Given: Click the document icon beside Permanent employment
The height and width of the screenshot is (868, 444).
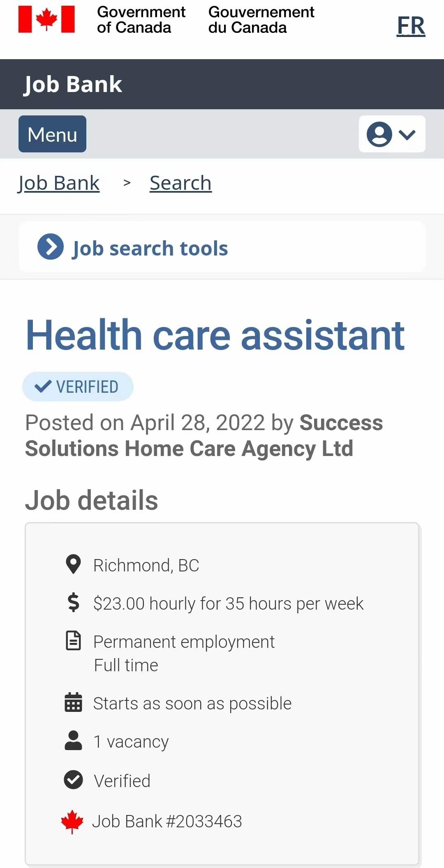Looking at the screenshot, I should 74,640.
